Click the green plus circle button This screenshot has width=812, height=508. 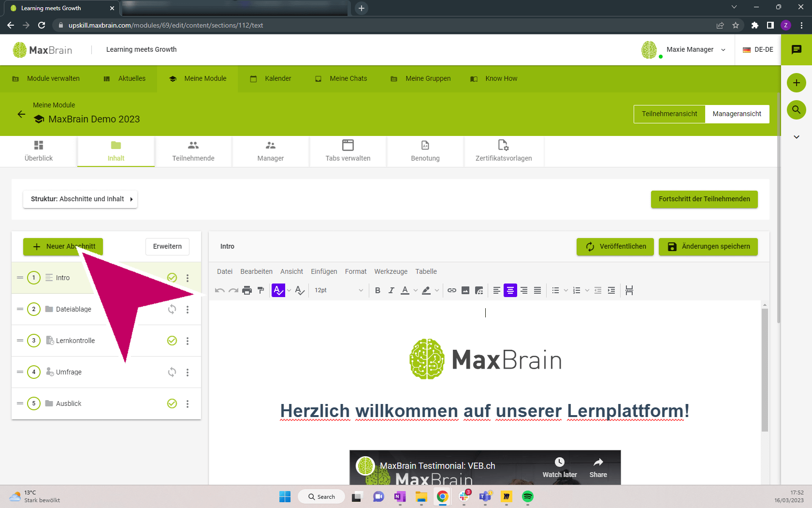(x=797, y=83)
